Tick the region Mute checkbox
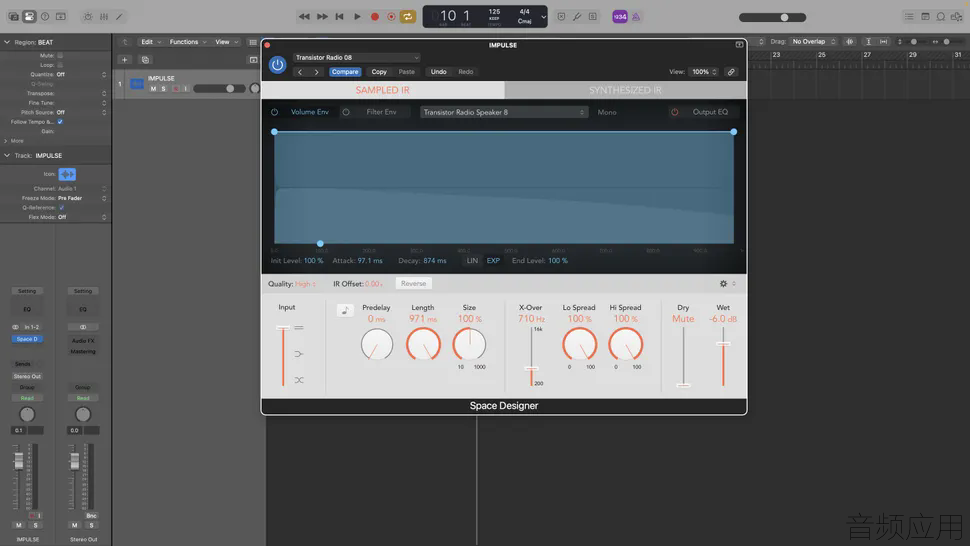The width and height of the screenshot is (970, 546). pyautogui.click(x=60, y=56)
